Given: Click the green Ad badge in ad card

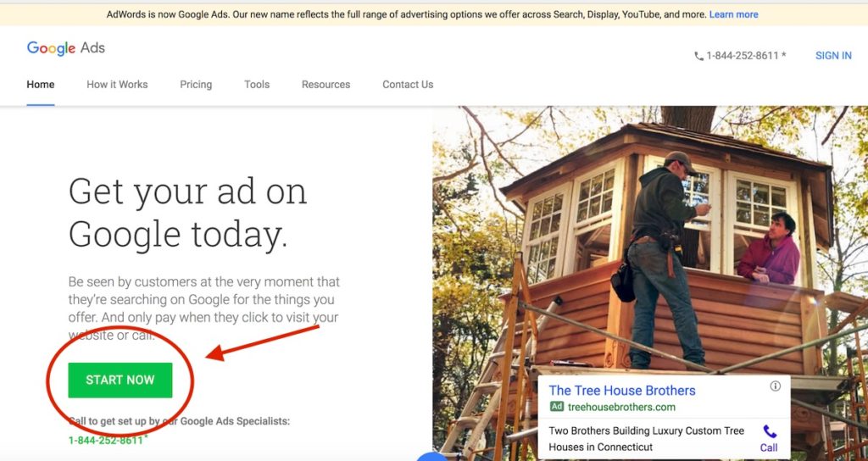Looking at the screenshot, I should click(x=557, y=407).
